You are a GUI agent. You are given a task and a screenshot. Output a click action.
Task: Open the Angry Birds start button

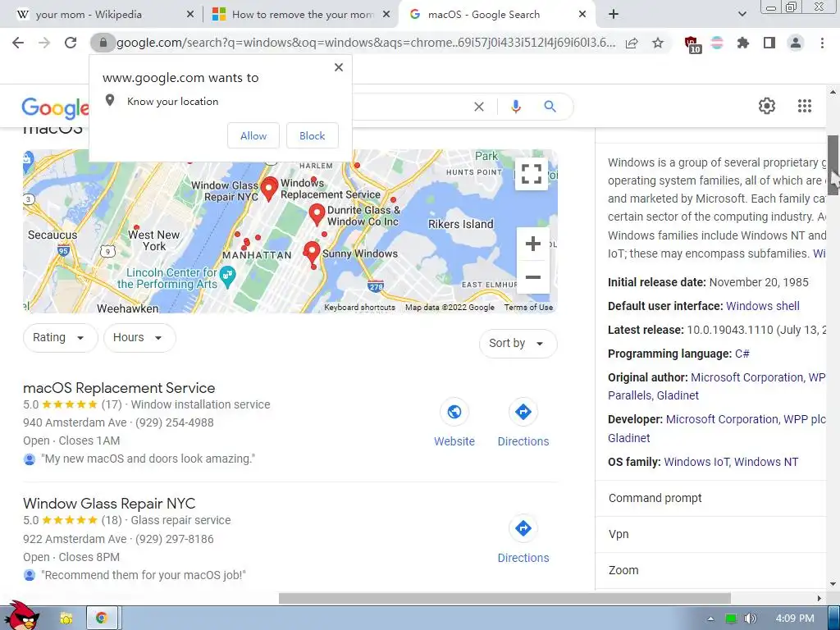[21, 616]
